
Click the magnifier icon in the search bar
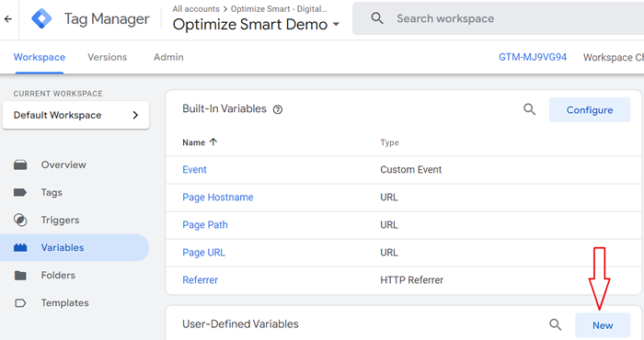click(x=377, y=18)
